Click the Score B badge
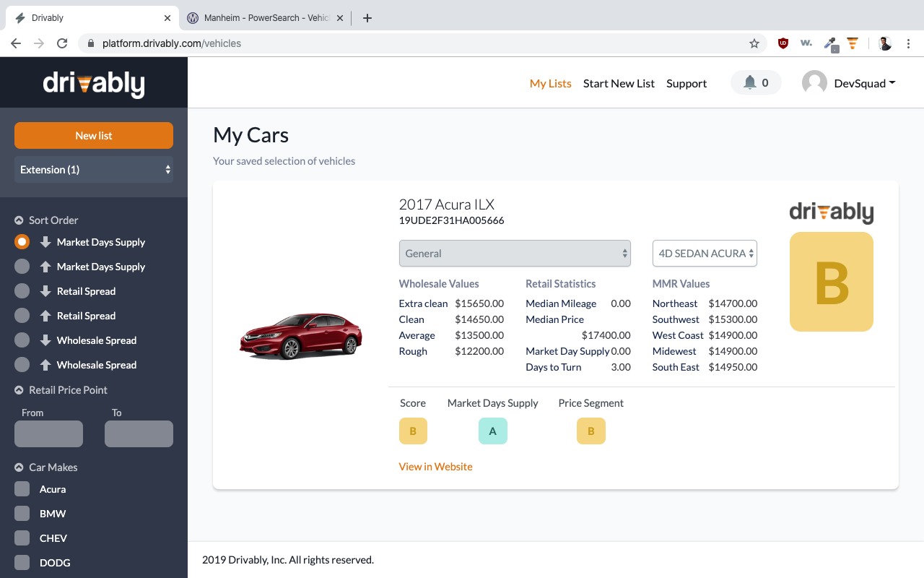This screenshot has width=924, height=578. coord(413,431)
